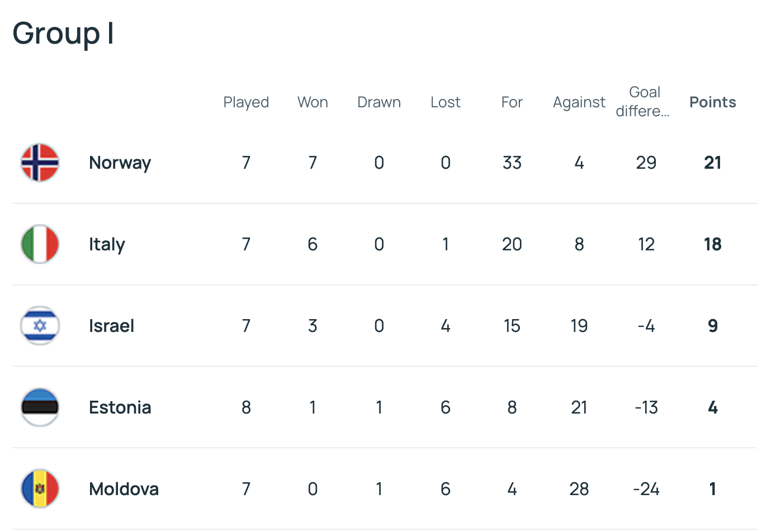Click Norway's 21 points value
Image resolution: width=757 pixels, height=532 pixels.
712,163
